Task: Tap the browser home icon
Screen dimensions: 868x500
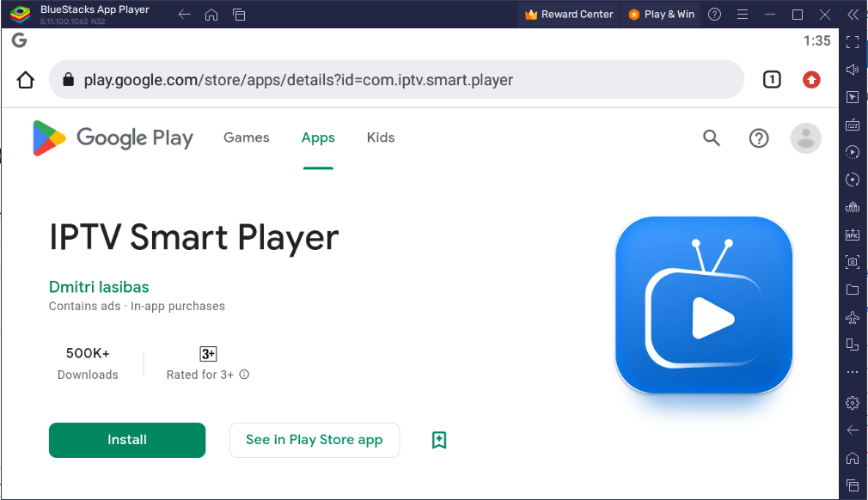Action: [26, 80]
